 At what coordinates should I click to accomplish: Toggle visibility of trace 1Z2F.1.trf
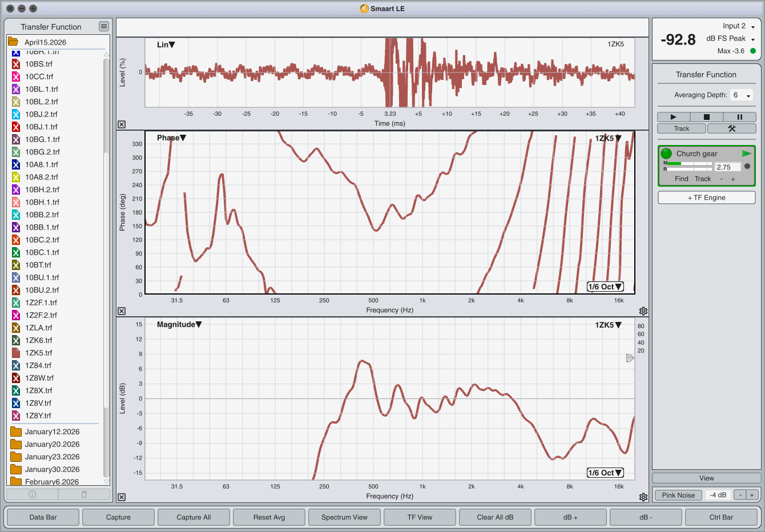pyautogui.click(x=16, y=303)
